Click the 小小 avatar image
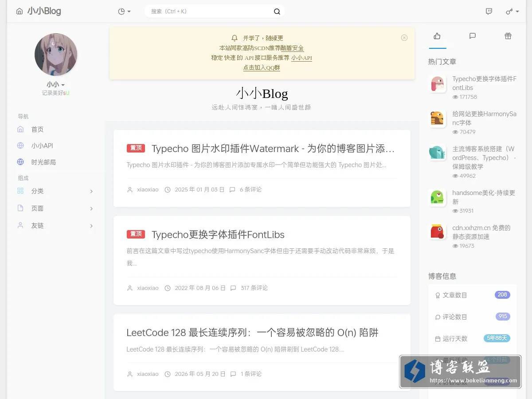The height and width of the screenshot is (399, 532). coord(56,55)
